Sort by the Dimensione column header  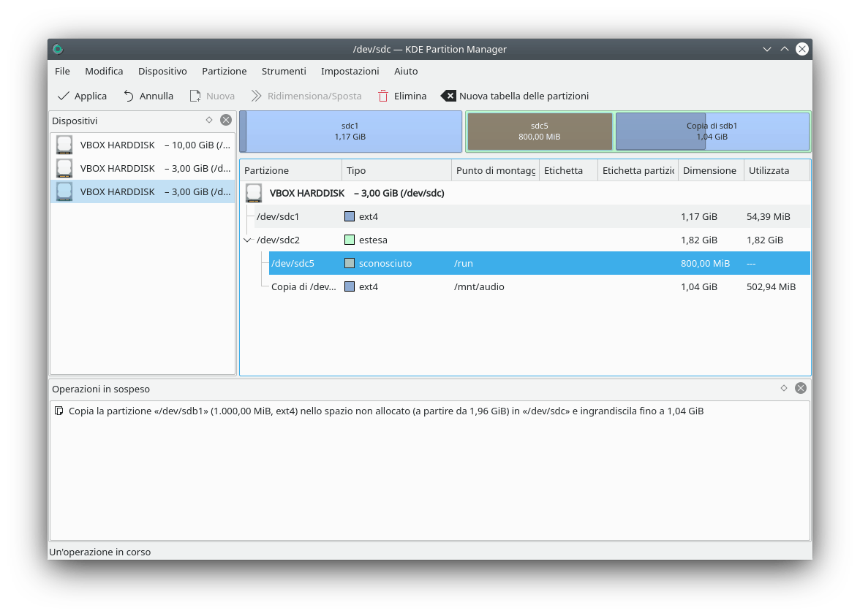point(709,170)
